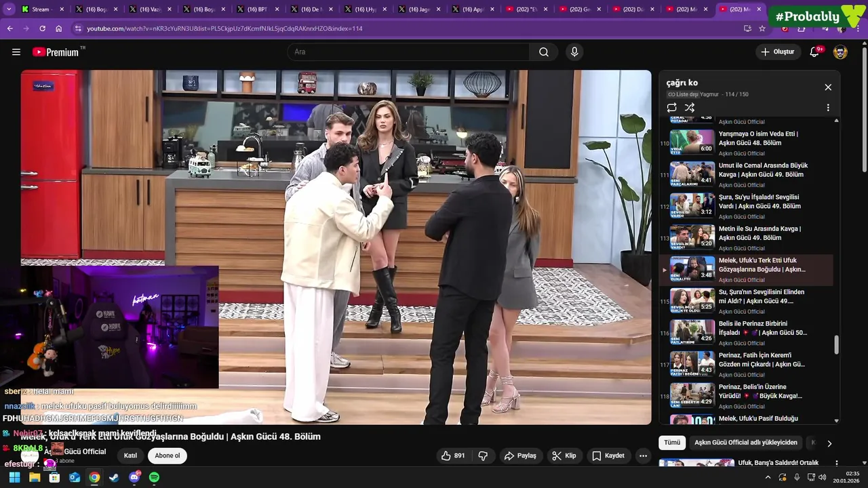Viewport: 868px width, 488px height.
Task: Open playlist three-dot options menu
Action: point(828,108)
